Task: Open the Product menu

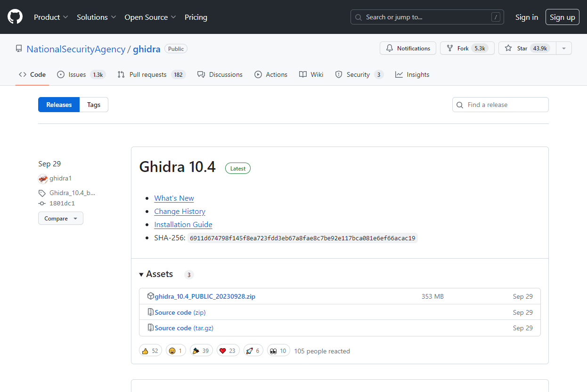Action: coord(51,17)
